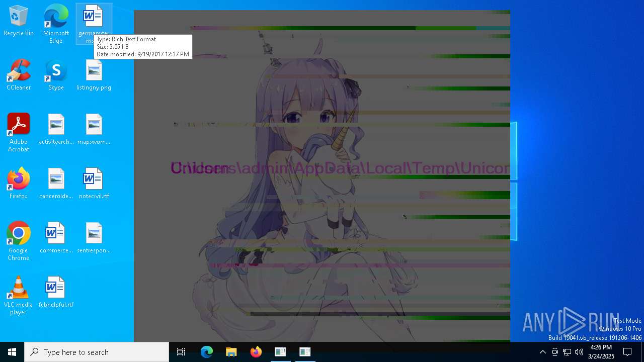Open CCleaner desktop shortcut
Viewport: 644px width, 362px height.
[x=19, y=75]
